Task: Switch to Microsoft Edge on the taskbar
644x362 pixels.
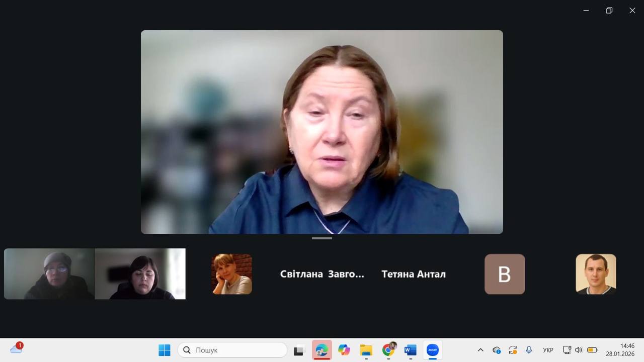Action: coord(321,350)
